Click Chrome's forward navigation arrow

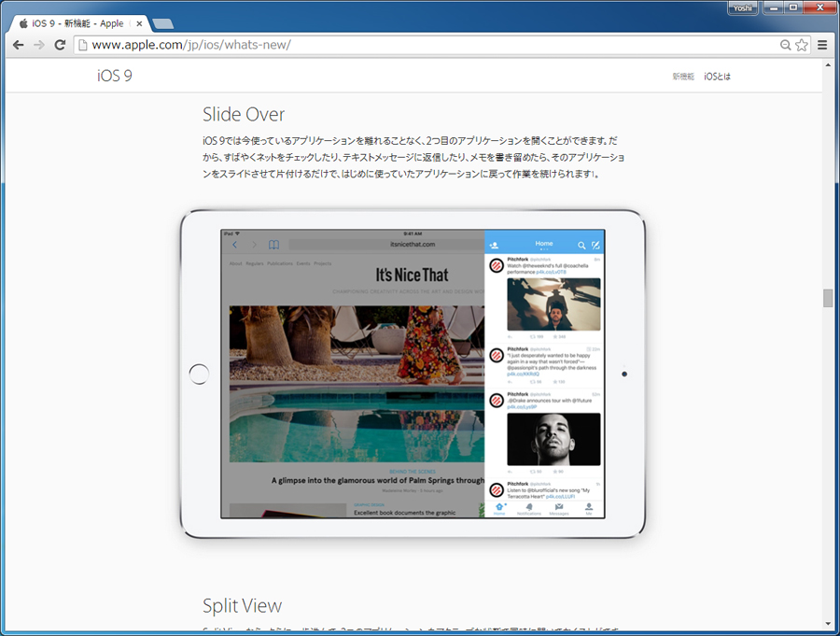(x=39, y=45)
